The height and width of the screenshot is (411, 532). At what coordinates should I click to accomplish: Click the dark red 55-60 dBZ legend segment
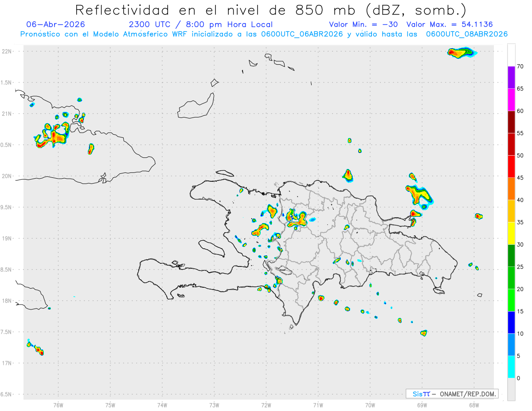pyautogui.click(x=511, y=122)
